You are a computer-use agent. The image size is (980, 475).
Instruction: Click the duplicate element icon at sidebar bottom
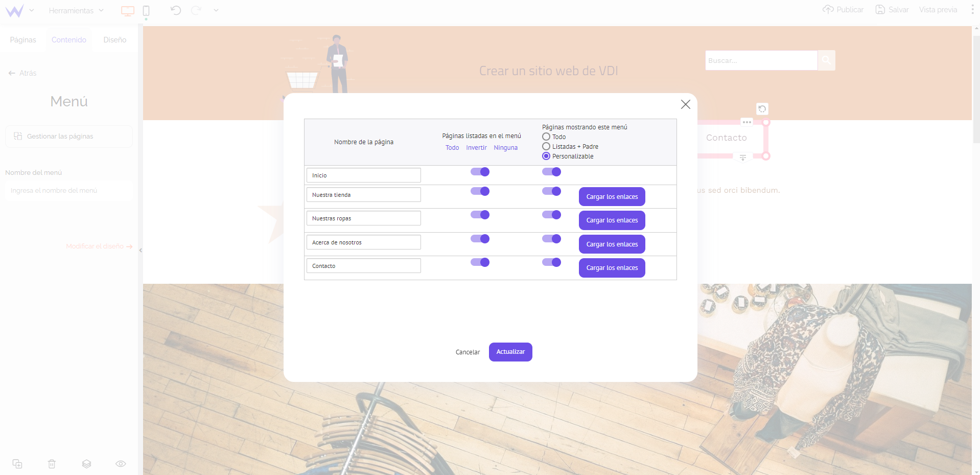17,464
